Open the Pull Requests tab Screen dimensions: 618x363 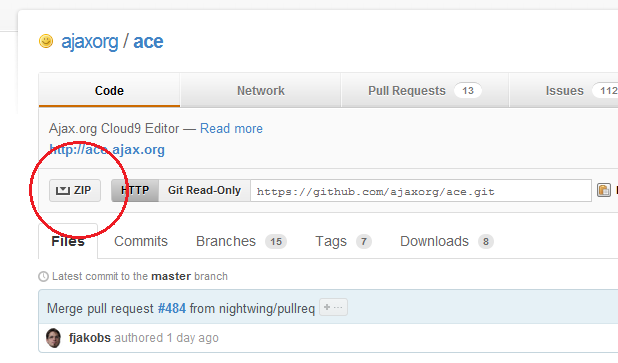click(x=425, y=90)
